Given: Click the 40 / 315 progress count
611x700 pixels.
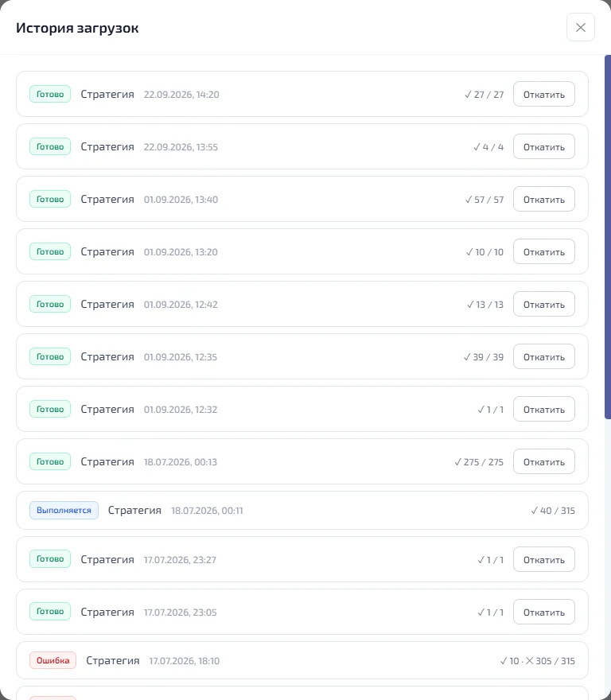Looking at the screenshot, I should click(552, 510).
